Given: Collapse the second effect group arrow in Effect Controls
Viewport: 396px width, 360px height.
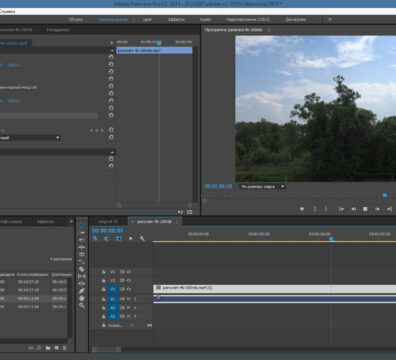Looking at the screenshot, I should click(x=112, y=152).
